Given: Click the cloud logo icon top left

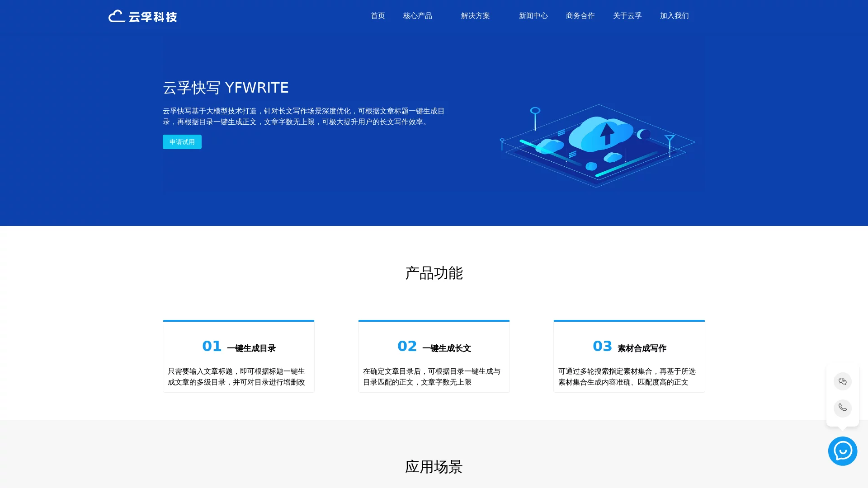Looking at the screenshot, I should pos(116,16).
